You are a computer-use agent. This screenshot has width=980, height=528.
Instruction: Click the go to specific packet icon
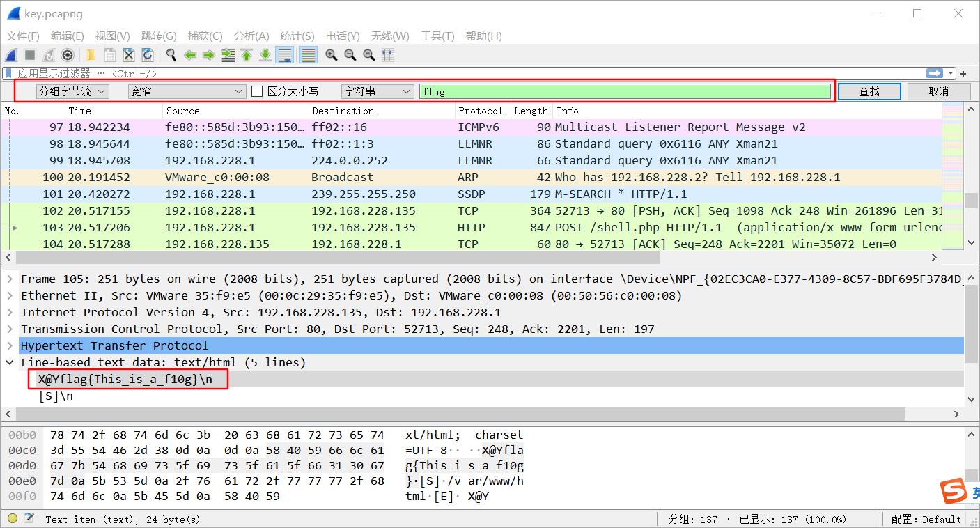(228, 55)
